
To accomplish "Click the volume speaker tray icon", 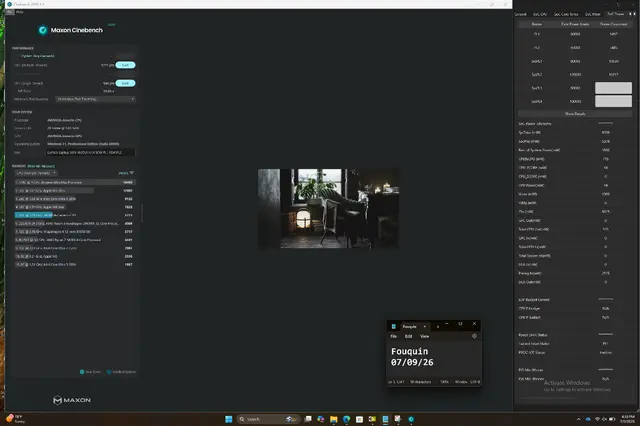I will 604,419.
